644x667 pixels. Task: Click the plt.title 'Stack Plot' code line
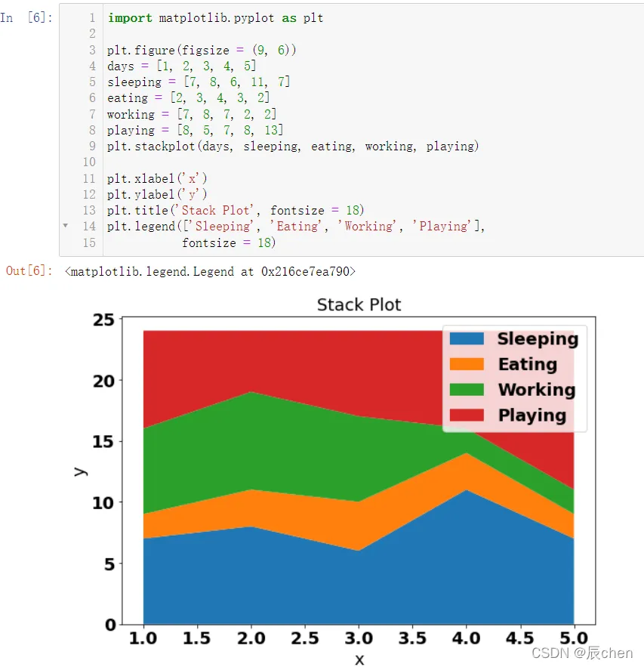pos(236,210)
